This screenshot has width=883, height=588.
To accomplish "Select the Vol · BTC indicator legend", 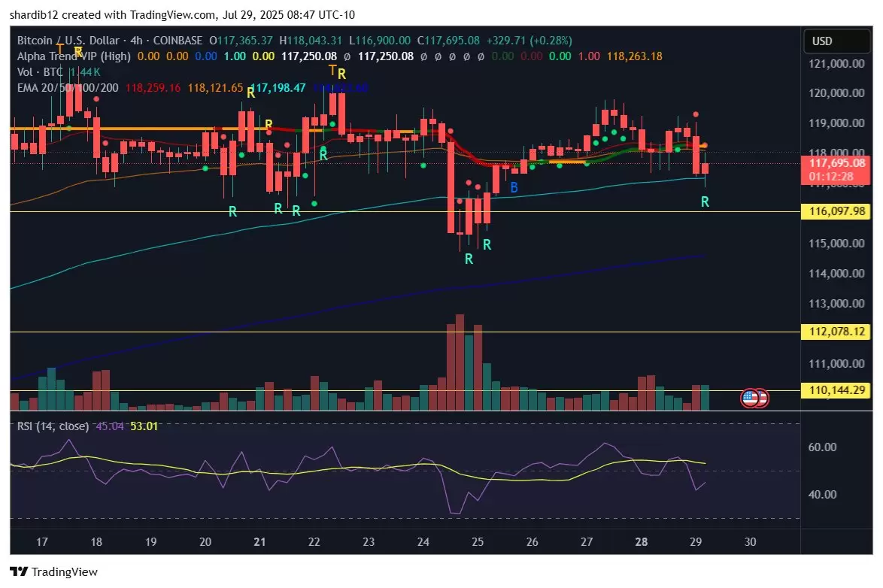I will 40,72.
